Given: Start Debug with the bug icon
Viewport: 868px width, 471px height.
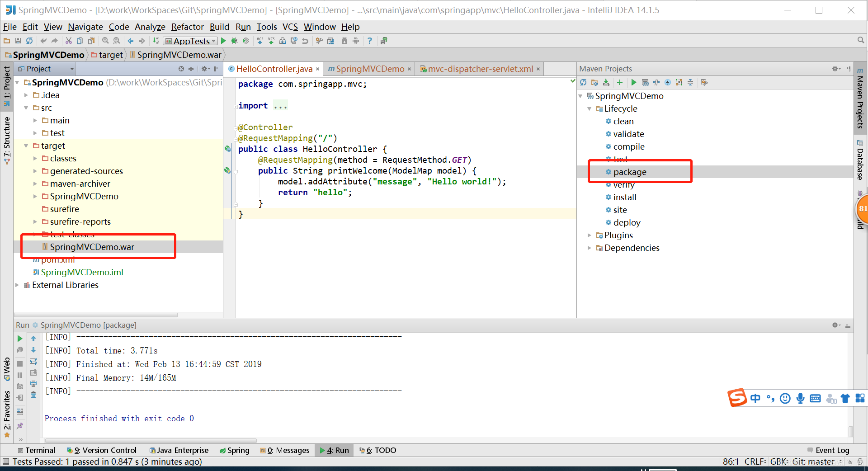Looking at the screenshot, I should coord(234,41).
